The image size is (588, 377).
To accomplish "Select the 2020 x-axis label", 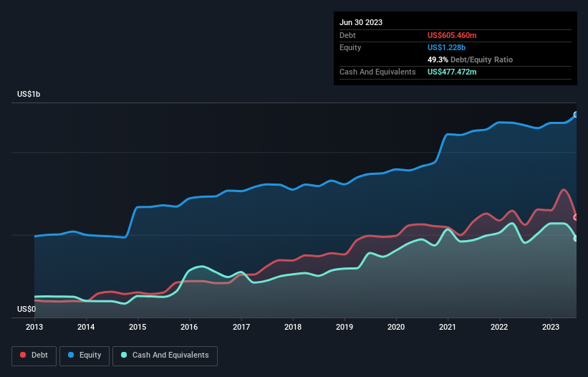I will 396,327.
